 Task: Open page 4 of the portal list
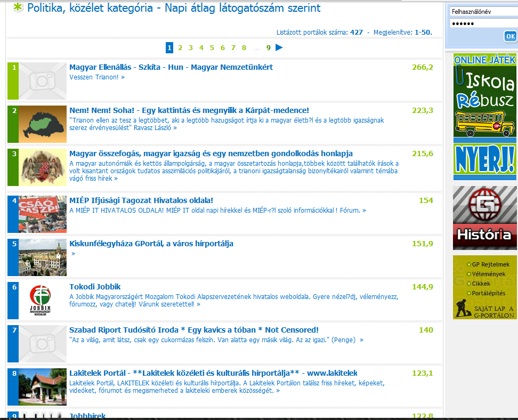coord(201,48)
